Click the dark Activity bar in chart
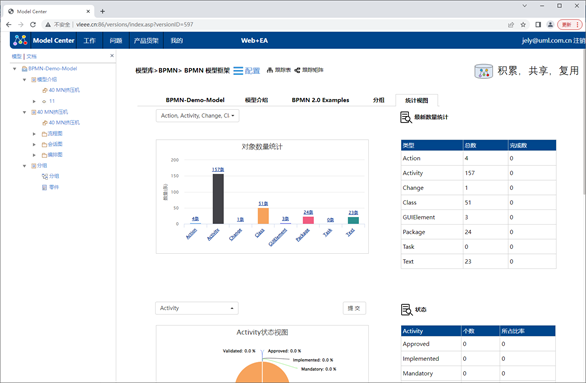Image resolution: width=587 pixels, height=383 pixels. (218, 199)
